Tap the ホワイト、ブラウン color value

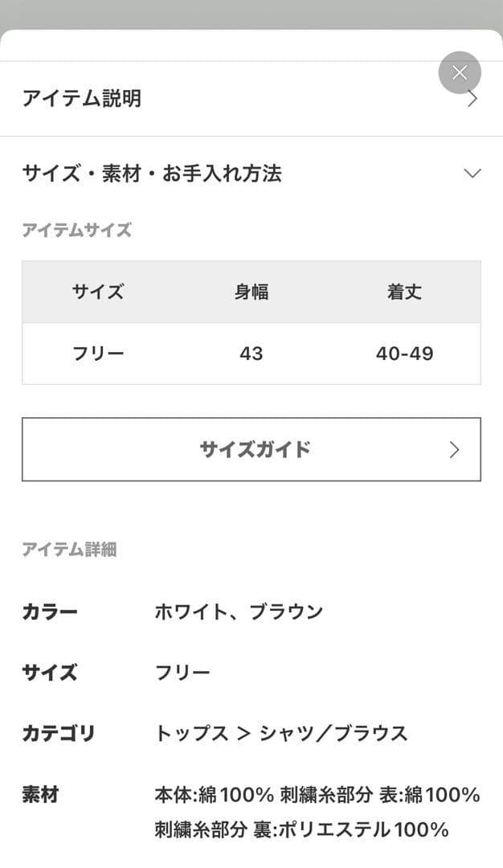pos(239,612)
